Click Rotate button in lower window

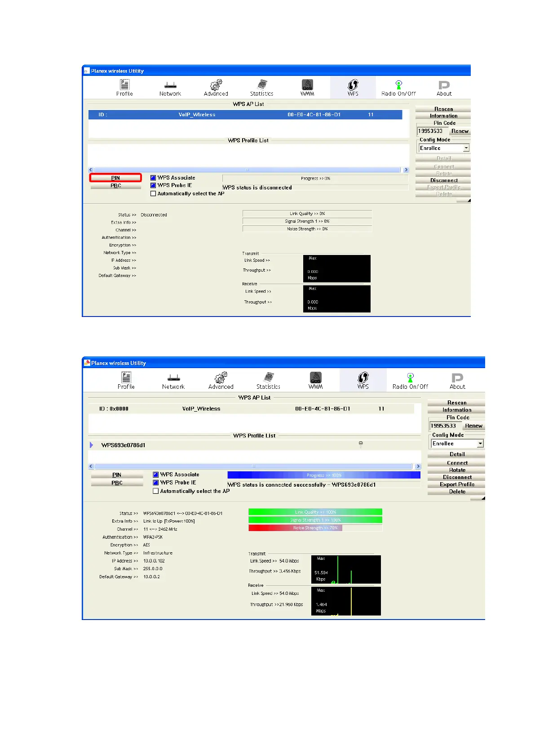[456, 470]
